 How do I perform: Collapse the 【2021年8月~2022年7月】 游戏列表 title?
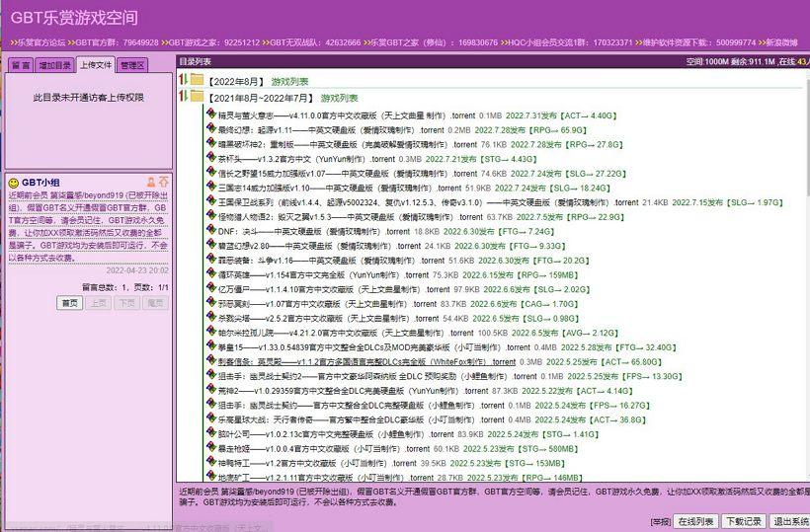(x=339, y=98)
